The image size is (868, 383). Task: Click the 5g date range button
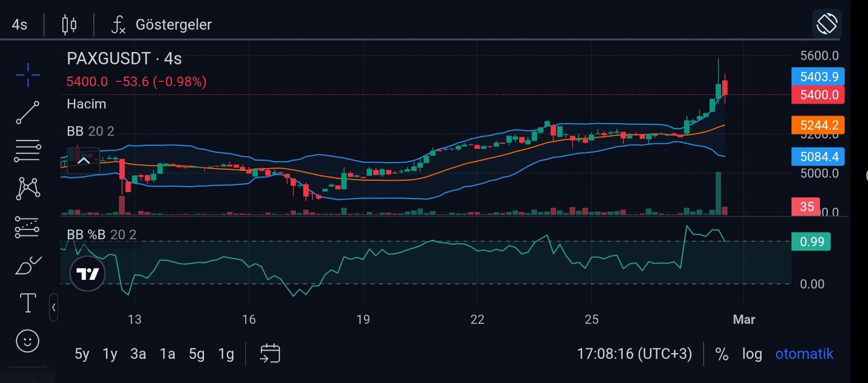[196, 354]
